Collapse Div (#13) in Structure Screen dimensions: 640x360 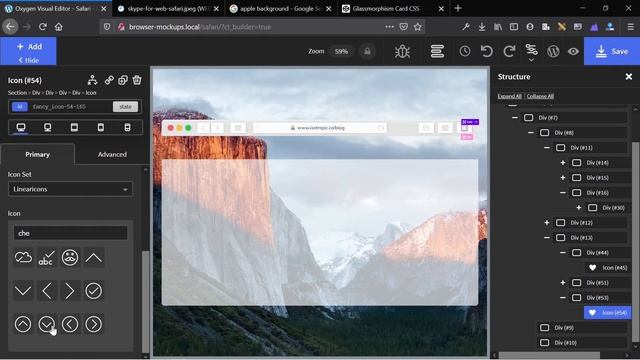tap(547, 238)
